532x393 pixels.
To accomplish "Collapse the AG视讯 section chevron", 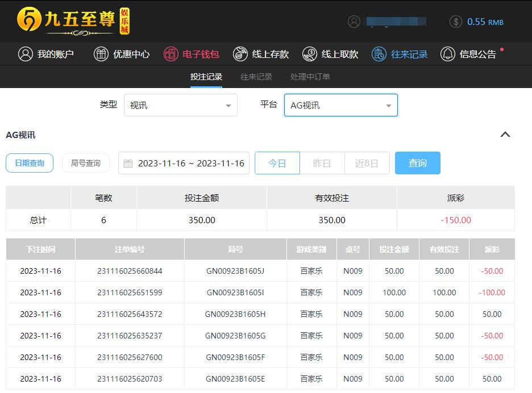I will (x=505, y=135).
